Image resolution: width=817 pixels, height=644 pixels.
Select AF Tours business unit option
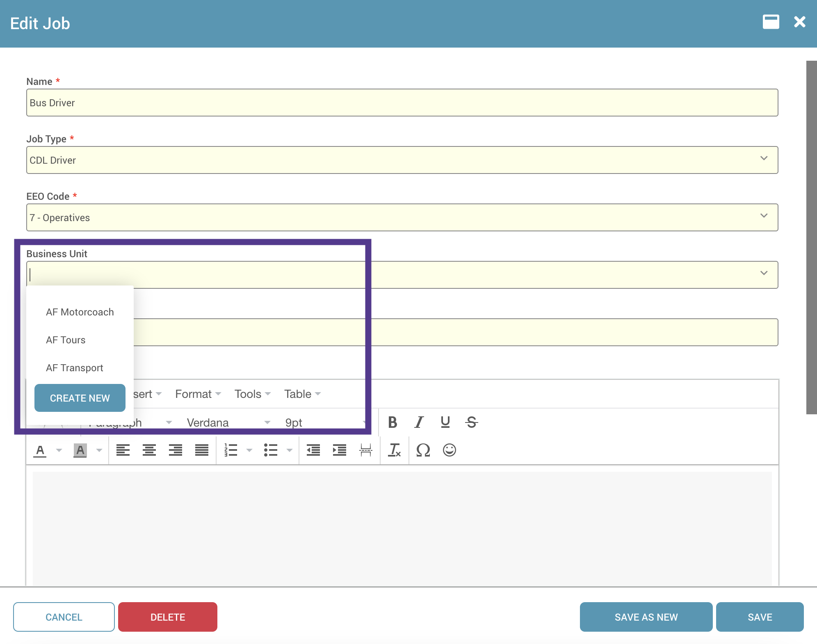[66, 340]
